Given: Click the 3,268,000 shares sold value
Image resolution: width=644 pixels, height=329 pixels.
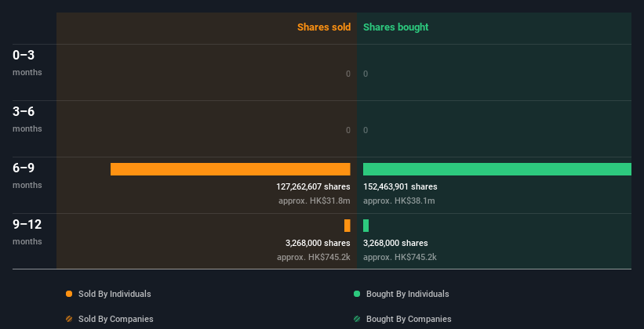Looking at the screenshot, I should (318, 244).
